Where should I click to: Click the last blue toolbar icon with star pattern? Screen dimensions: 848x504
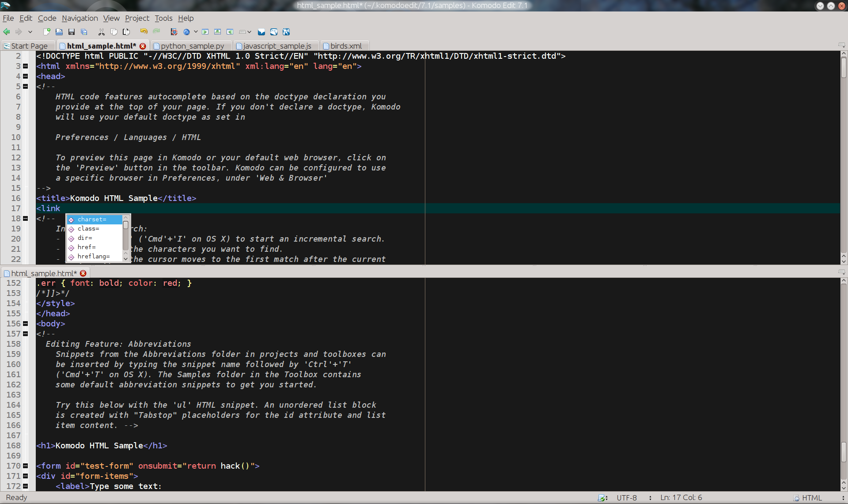coord(286,32)
